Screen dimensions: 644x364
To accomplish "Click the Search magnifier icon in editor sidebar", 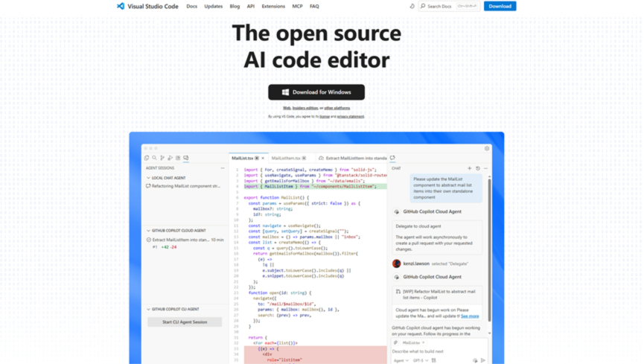I will point(154,158).
